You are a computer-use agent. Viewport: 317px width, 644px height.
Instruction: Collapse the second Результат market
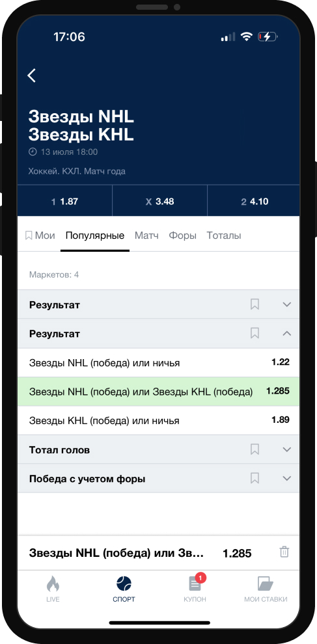click(287, 333)
